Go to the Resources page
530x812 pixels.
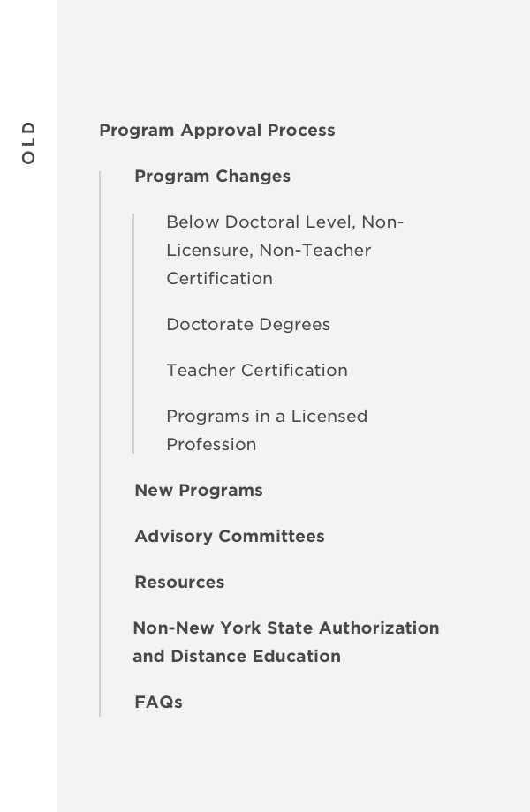click(179, 583)
